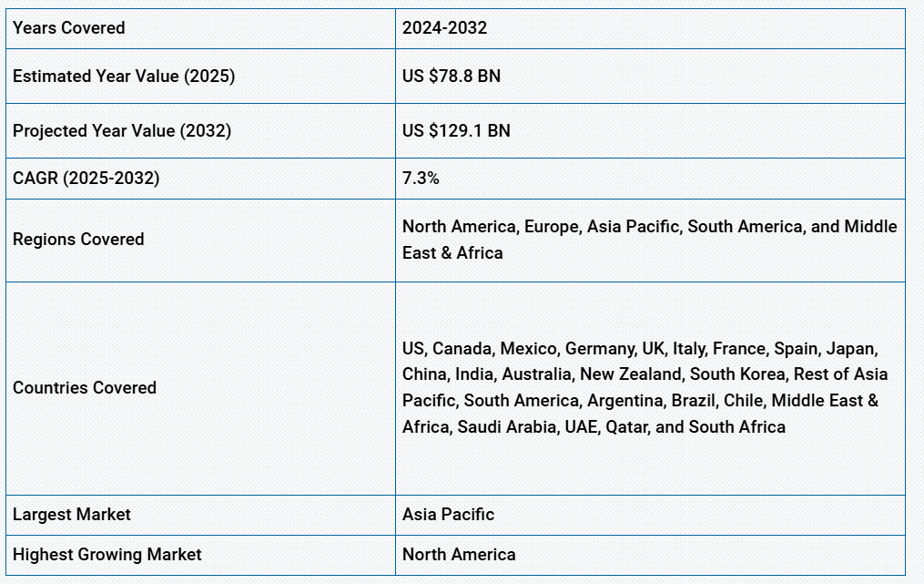Select the North America value in last row
924x584 pixels.
pyautogui.click(x=459, y=555)
